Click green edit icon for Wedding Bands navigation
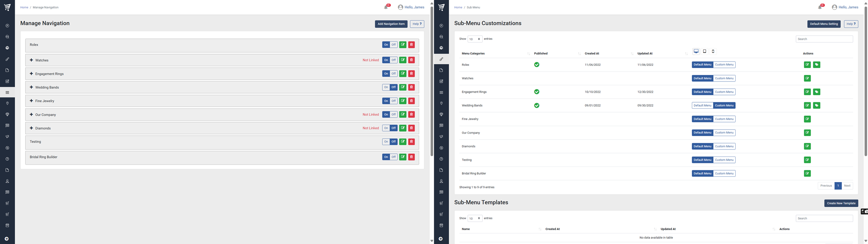Image resolution: width=868 pixels, height=244 pixels. (403, 87)
